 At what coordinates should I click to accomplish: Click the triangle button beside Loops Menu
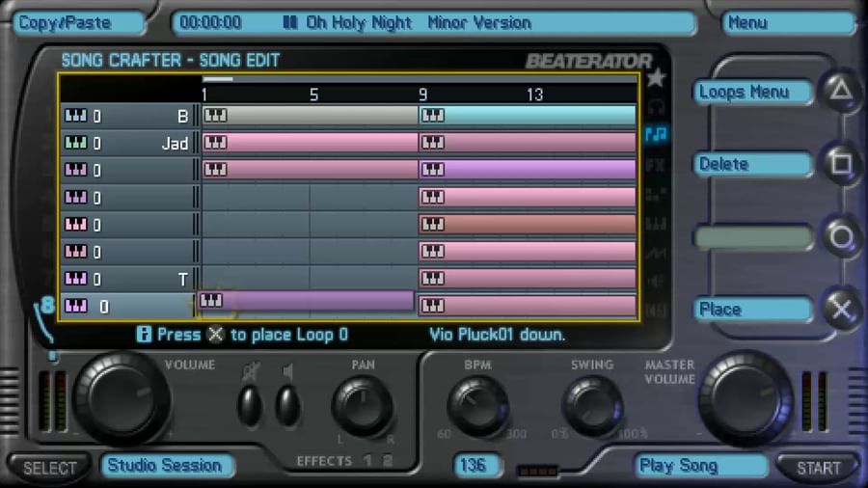841,90
